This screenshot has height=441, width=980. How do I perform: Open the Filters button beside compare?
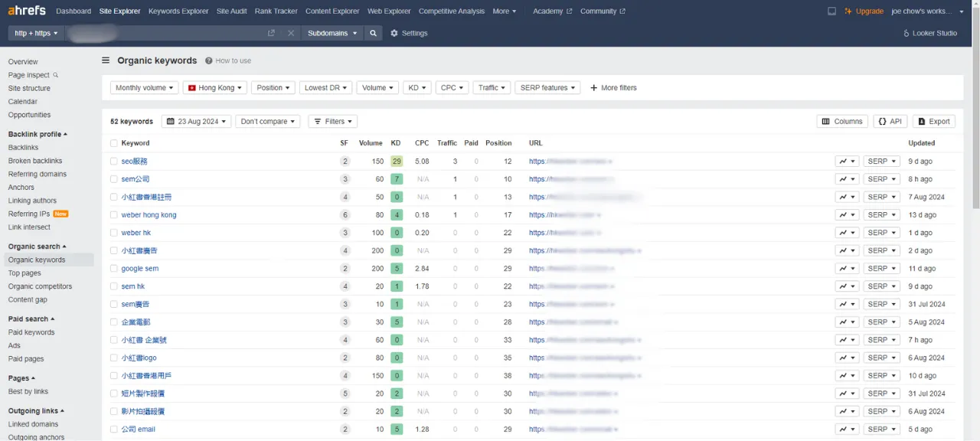332,121
